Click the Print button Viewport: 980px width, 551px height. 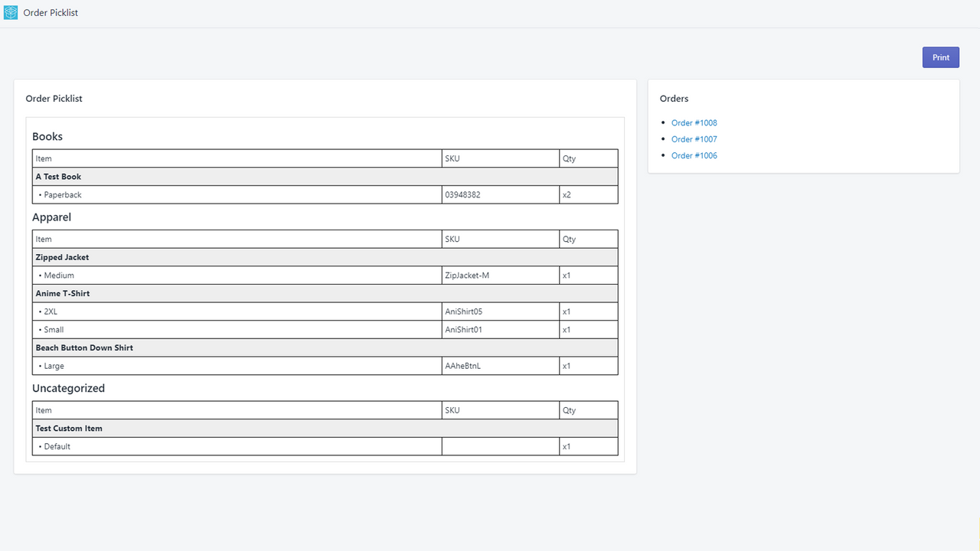941,57
